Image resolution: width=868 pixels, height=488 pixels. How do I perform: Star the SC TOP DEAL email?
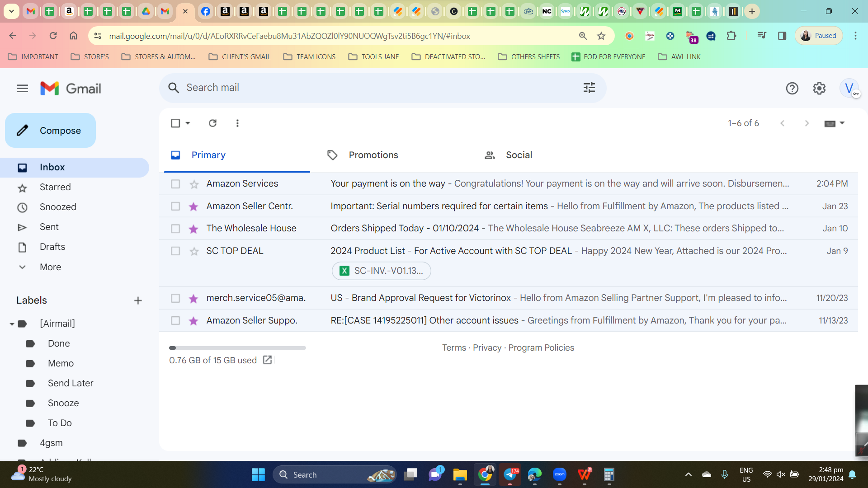(194, 251)
